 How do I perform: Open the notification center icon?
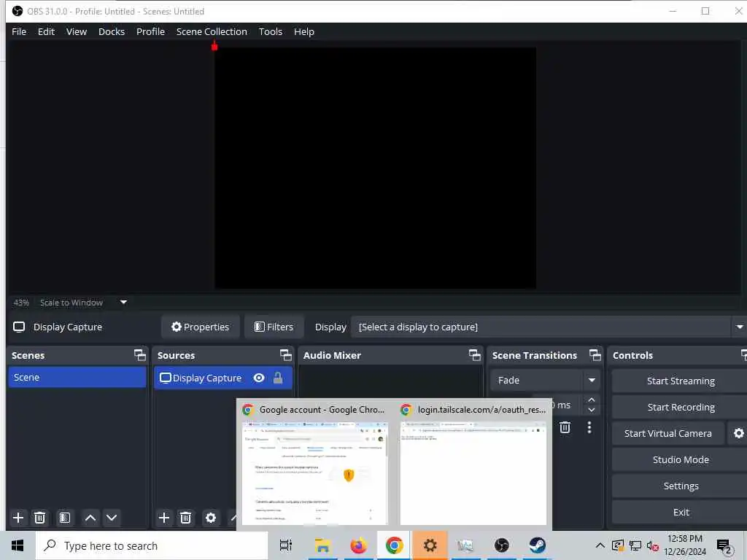[724, 546]
